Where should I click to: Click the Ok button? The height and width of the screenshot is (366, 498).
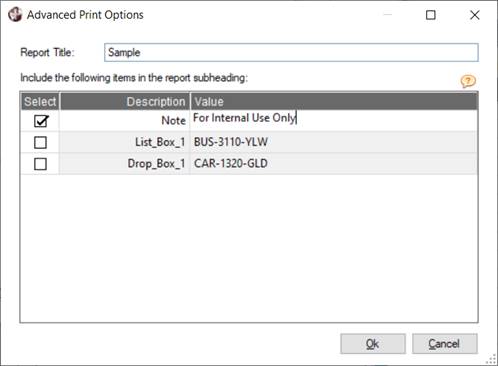pos(373,344)
